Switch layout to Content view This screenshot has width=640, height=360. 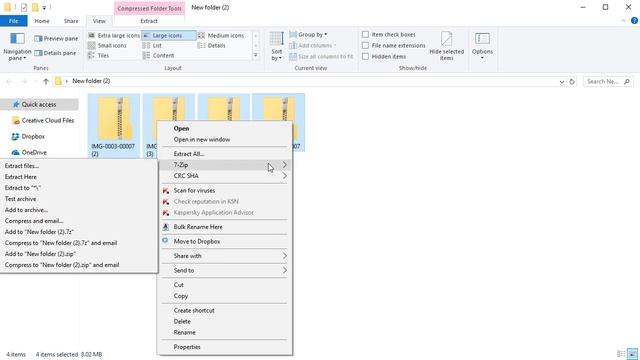pos(158,55)
